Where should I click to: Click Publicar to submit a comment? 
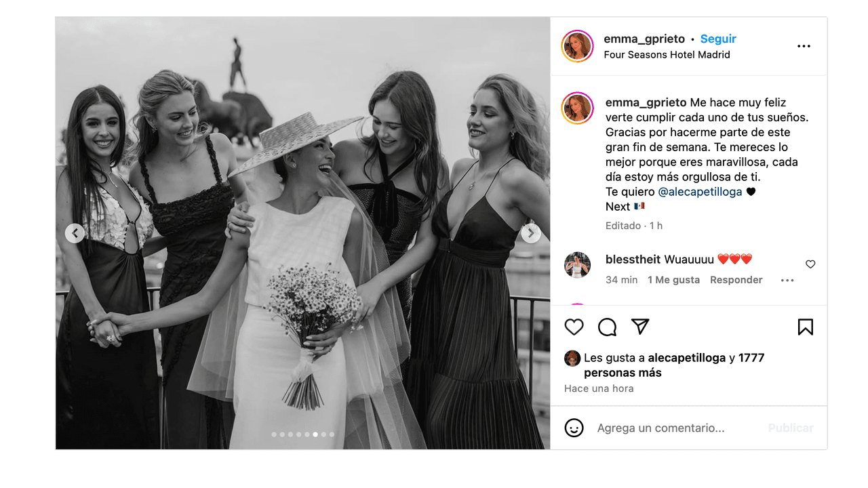pyautogui.click(x=790, y=428)
